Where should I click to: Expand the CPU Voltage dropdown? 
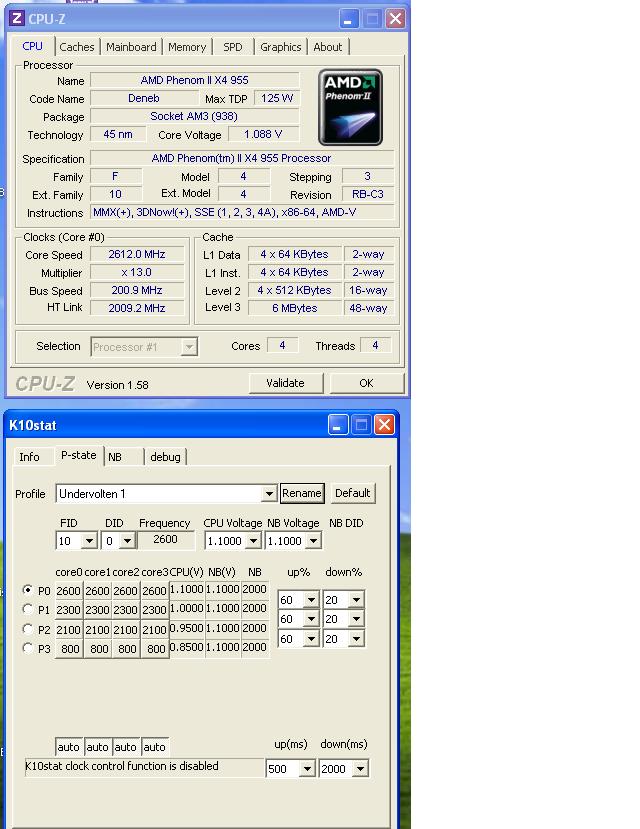click(x=254, y=541)
